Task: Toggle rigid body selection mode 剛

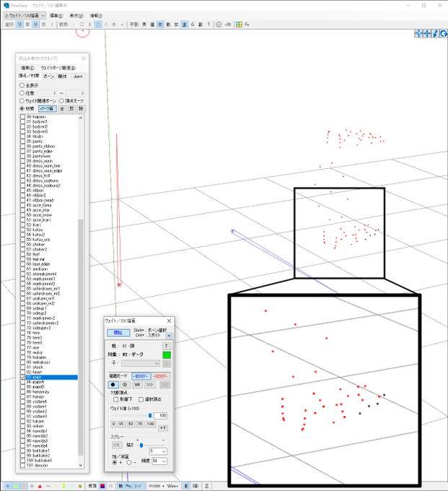Action: tap(44, 25)
